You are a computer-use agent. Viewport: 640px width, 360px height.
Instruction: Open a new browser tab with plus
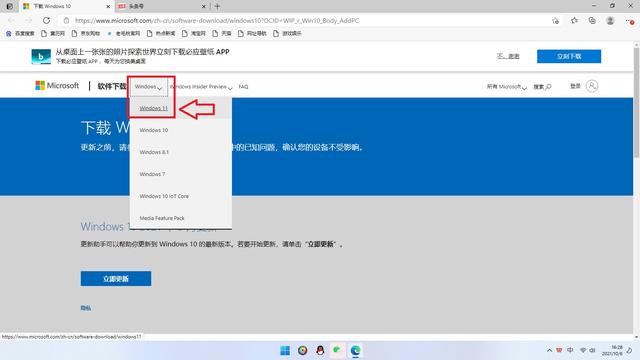217,6
